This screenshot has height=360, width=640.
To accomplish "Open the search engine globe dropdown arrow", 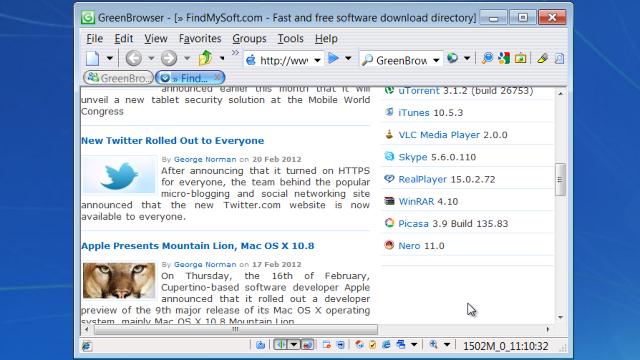I will tap(467, 59).
